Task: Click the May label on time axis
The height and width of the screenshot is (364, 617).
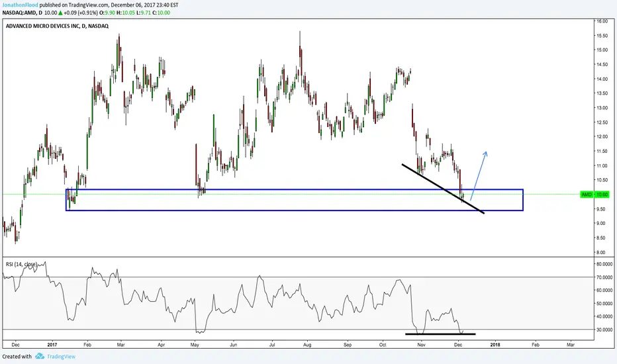Action: pos(195,345)
